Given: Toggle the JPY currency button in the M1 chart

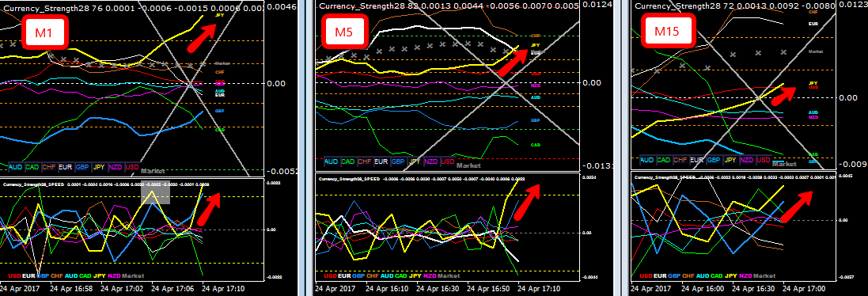Looking at the screenshot, I should (99, 167).
